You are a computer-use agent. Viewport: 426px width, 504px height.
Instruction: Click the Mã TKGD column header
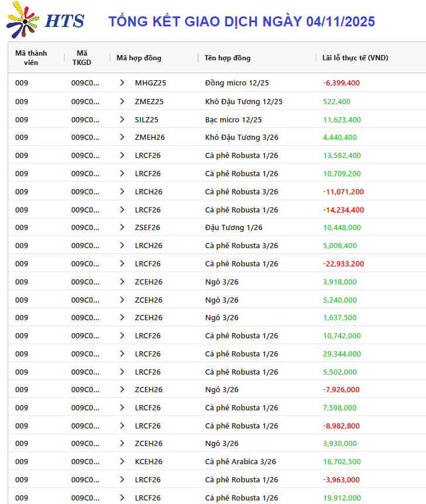(x=82, y=57)
